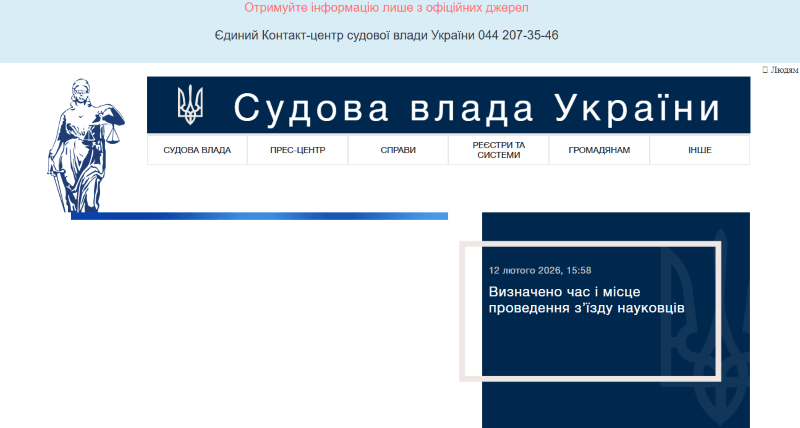Open the СПРАВИ menu
This screenshot has height=428, width=800.
398,150
